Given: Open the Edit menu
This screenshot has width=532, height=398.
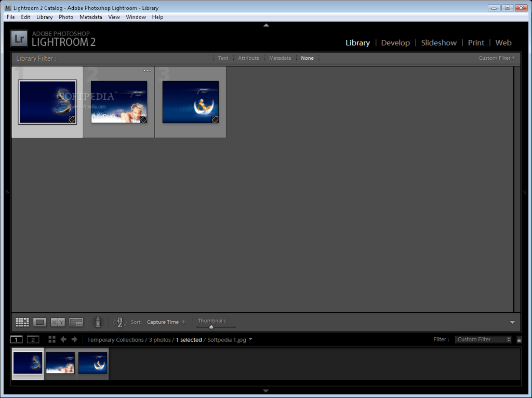Looking at the screenshot, I should tap(25, 17).
